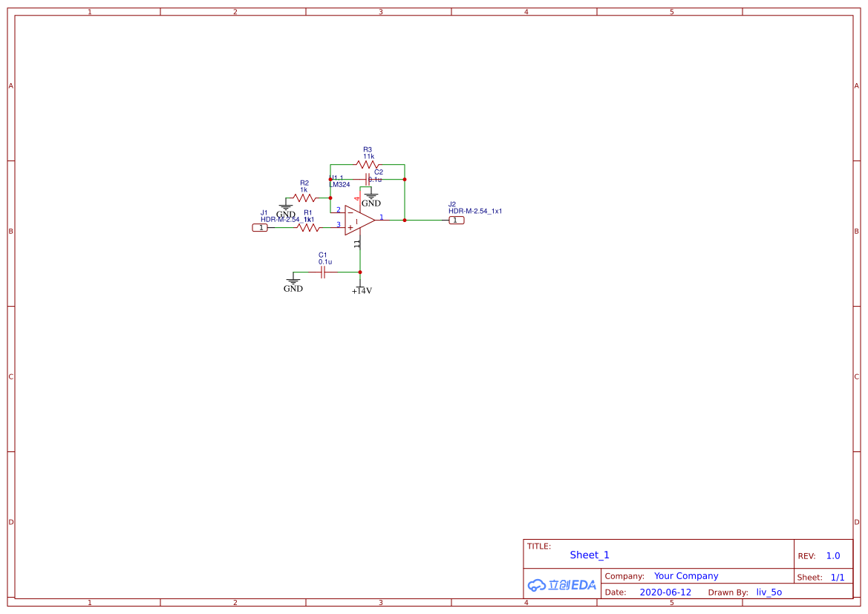Click the LCEDA logo in the title block
868x614 pixels.
pos(562,584)
